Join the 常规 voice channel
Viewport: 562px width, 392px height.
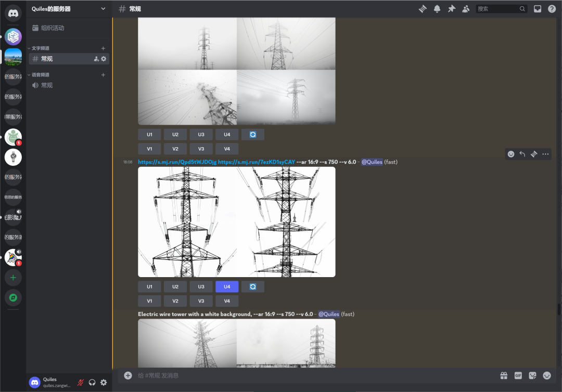(69, 85)
